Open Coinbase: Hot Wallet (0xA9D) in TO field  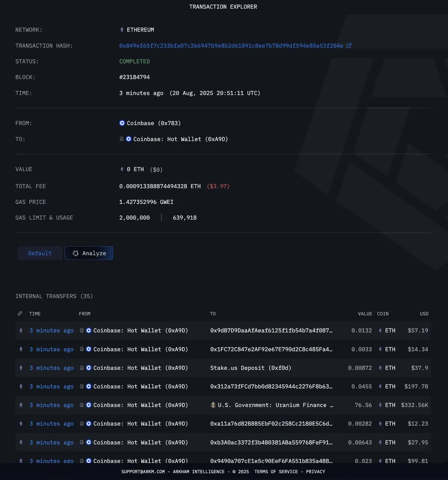[x=181, y=139]
